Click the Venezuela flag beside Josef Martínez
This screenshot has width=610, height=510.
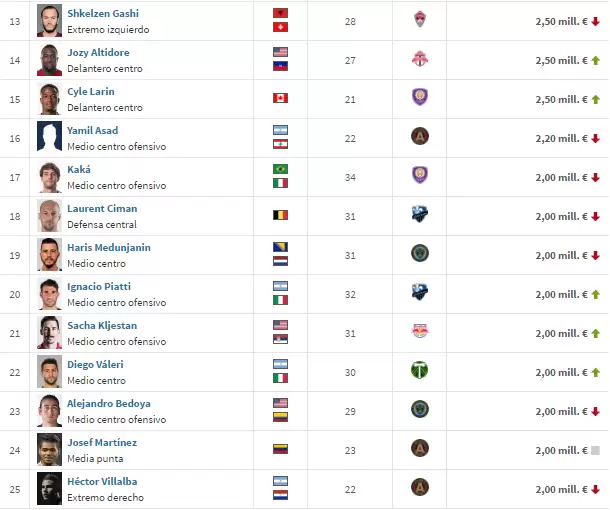pyautogui.click(x=280, y=449)
